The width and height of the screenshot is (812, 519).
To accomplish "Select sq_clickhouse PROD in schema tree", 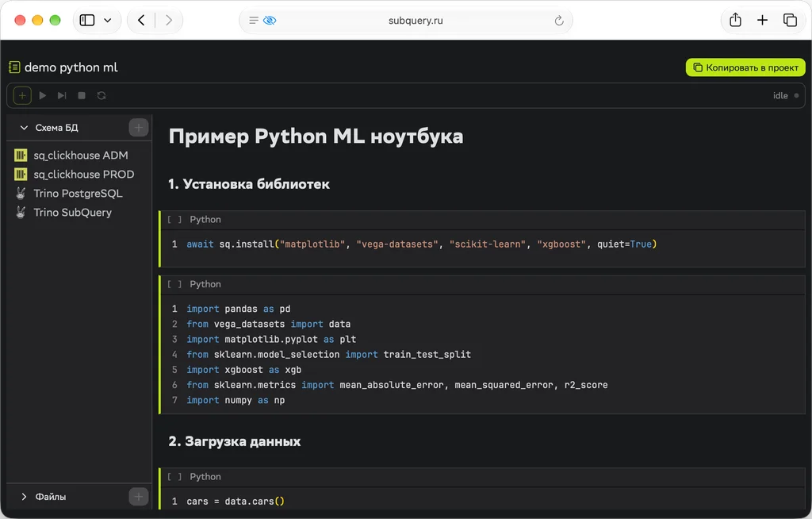I will pos(83,175).
